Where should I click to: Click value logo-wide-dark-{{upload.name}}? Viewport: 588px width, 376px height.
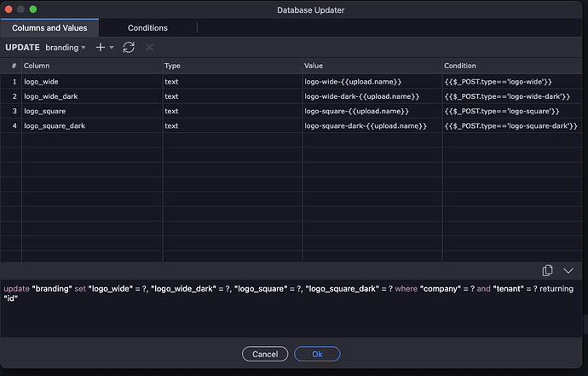coord(372,96)
